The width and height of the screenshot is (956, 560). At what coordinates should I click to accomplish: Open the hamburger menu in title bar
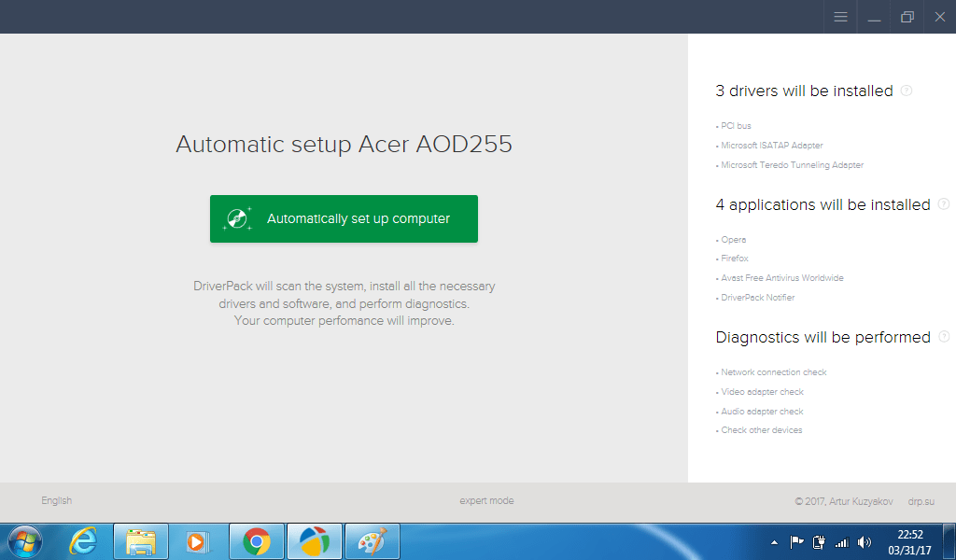point(840,17)
